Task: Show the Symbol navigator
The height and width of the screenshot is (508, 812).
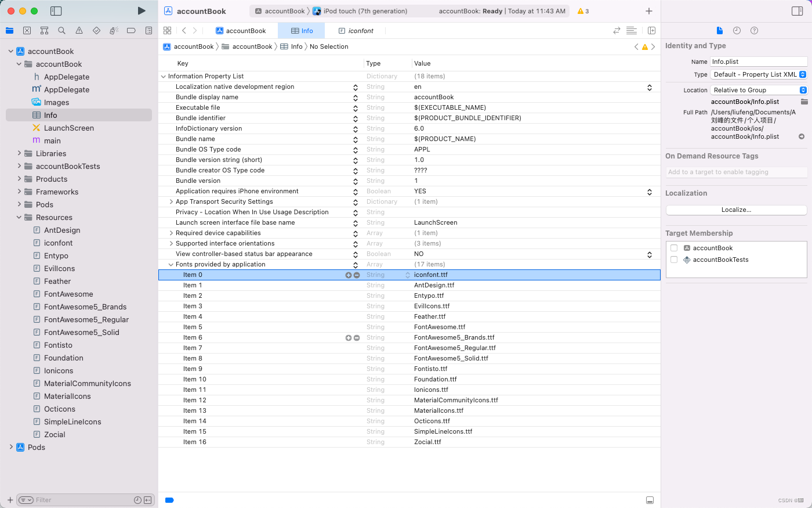Action: point(44,31)
